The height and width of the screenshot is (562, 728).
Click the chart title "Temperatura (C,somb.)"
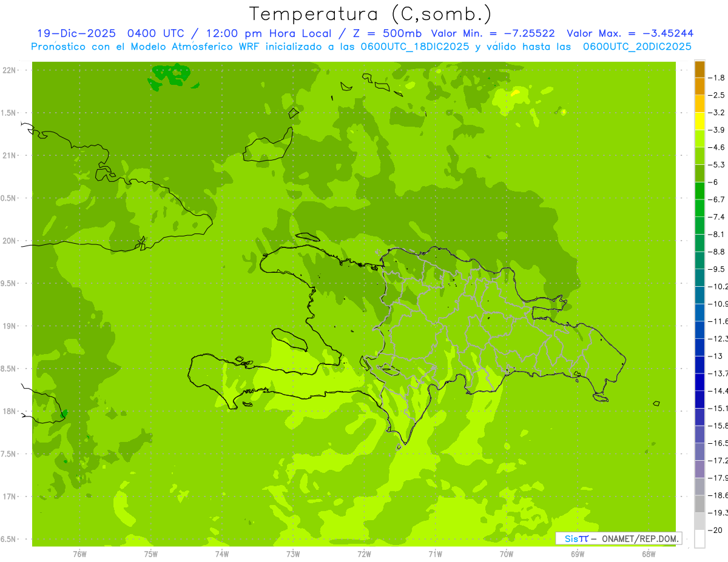coord(371,14)
